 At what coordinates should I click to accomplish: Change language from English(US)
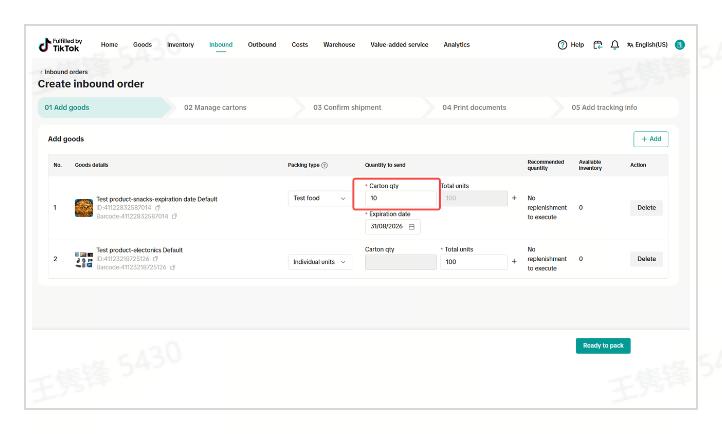[647, 45]
